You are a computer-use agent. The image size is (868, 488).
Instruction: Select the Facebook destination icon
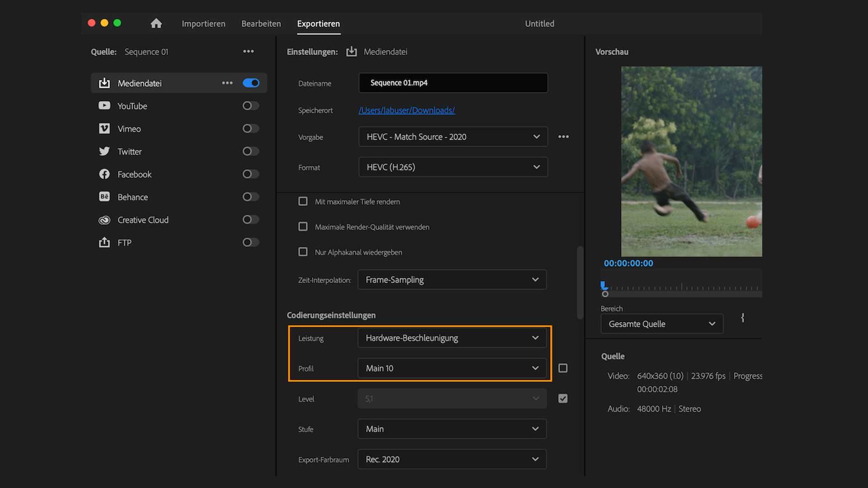pos(104,174)
